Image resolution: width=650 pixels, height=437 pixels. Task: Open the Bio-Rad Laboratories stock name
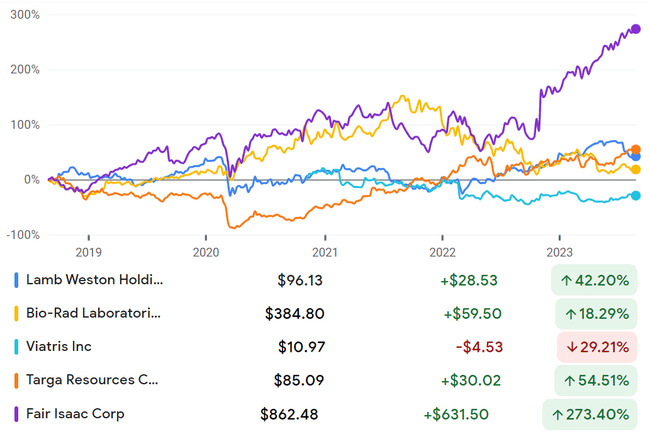coord(93,314)
